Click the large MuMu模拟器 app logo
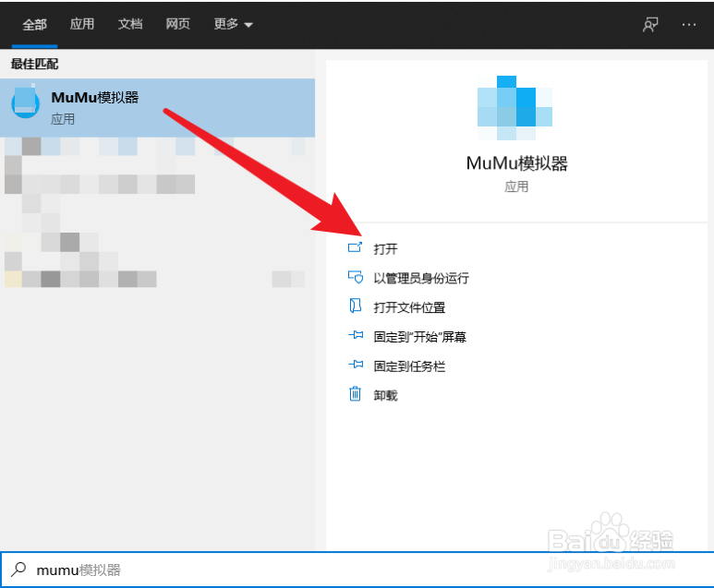Image resolution: width=714 pixels, height=588 pixels. pyautogui.click(x=515, y=108)
